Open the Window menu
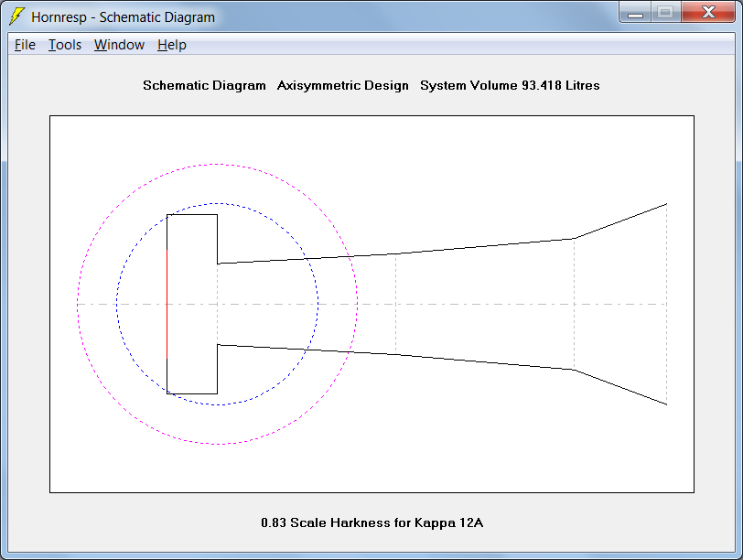Image resolution: width=743 pixels, height=560 pixels. (119, 45)
